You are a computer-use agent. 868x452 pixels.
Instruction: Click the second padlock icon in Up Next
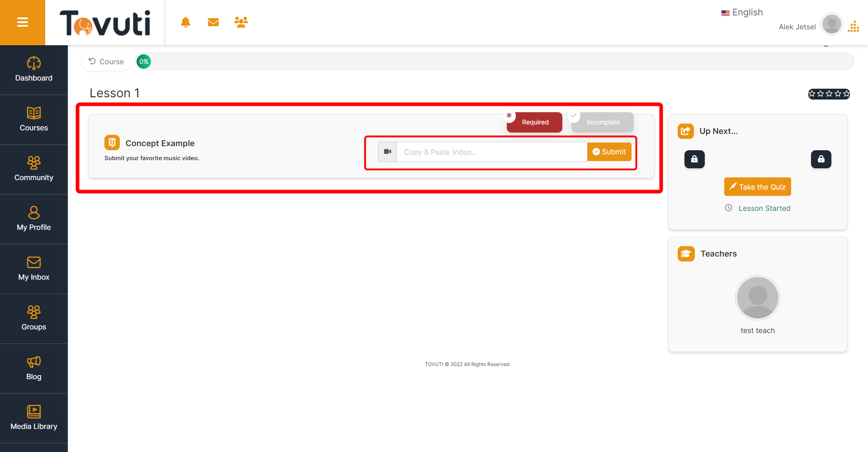821,159
